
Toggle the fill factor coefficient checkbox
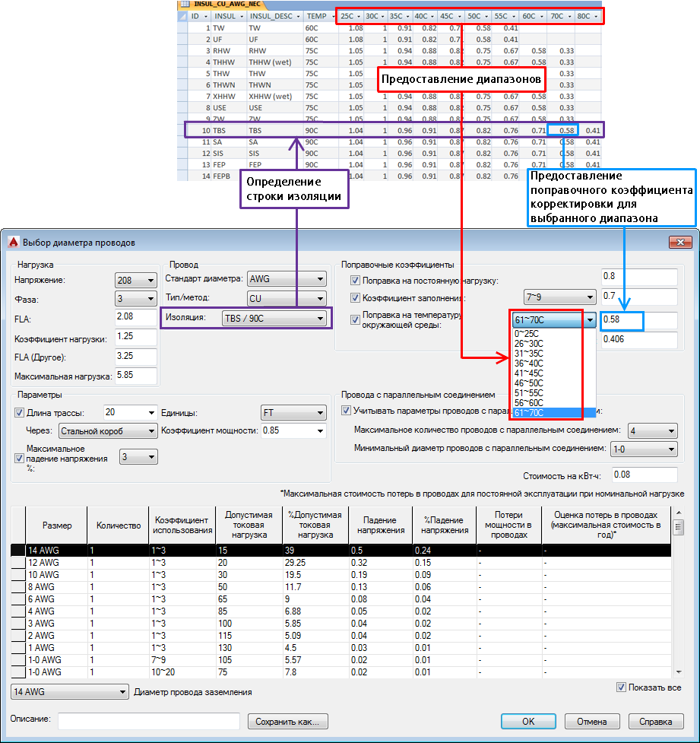click(355, 298)
